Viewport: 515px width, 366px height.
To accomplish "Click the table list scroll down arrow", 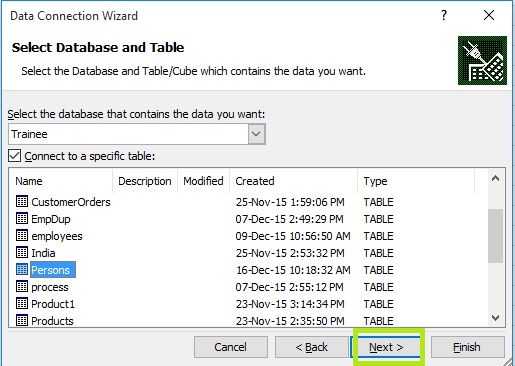I will pos(496,318).
